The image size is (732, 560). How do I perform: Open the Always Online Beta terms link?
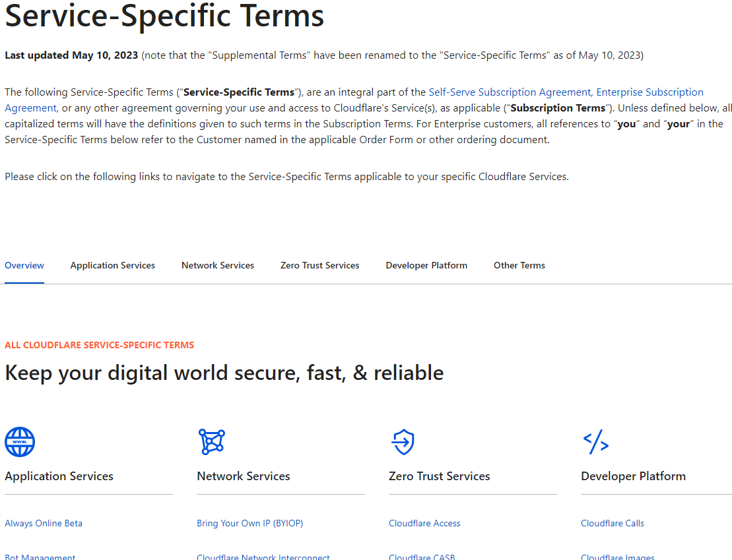[x=44, y=524]
